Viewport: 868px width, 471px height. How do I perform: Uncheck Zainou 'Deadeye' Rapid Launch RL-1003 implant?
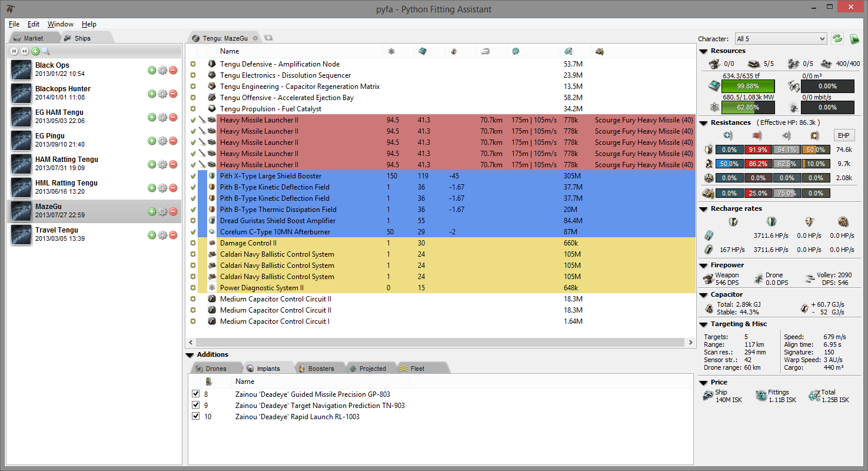coord(196,416)
